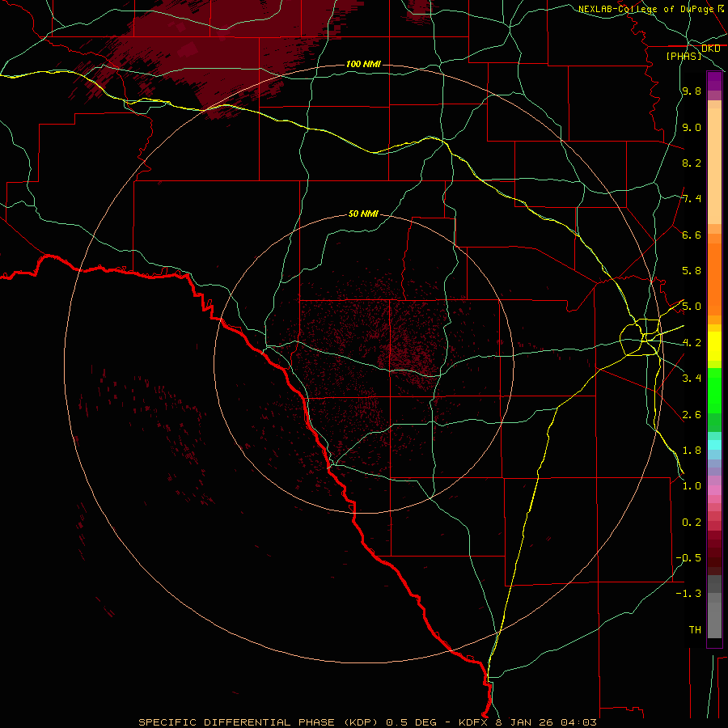Click the 5.0 value on the color scale
The image size is (728, 728).
coord(692,307)
